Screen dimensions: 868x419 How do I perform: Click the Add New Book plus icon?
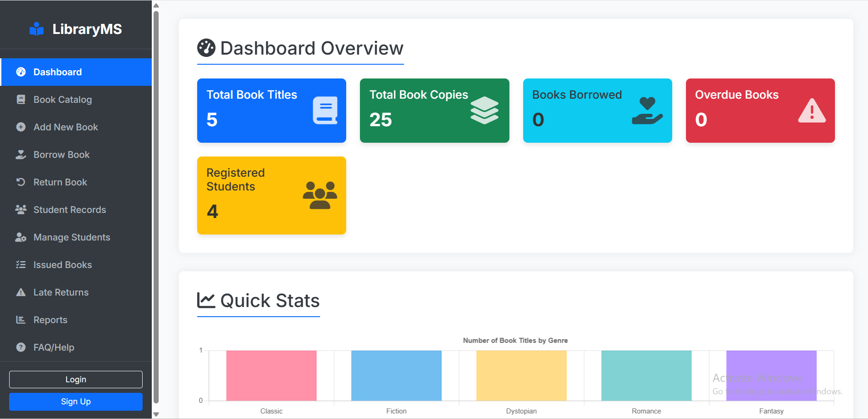21,127
